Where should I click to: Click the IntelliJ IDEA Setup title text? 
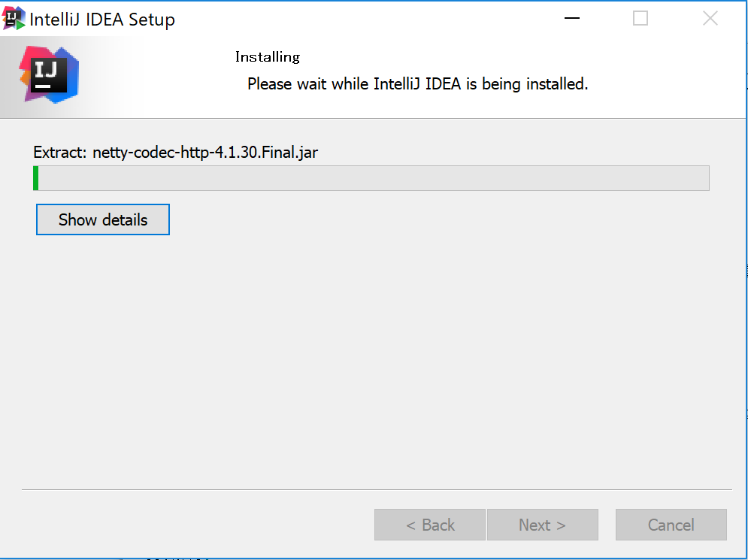[x=101, y=17]
